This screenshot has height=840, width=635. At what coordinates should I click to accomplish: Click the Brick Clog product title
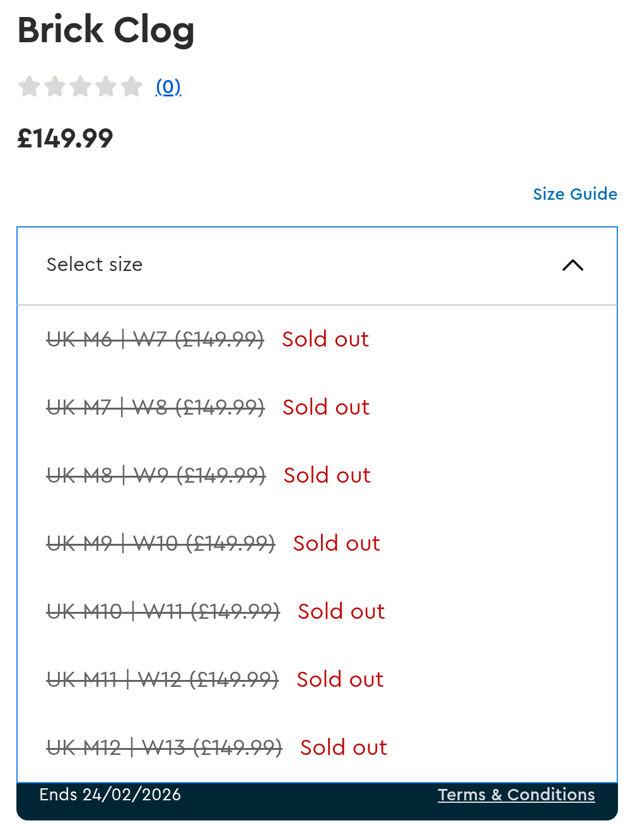106,30
